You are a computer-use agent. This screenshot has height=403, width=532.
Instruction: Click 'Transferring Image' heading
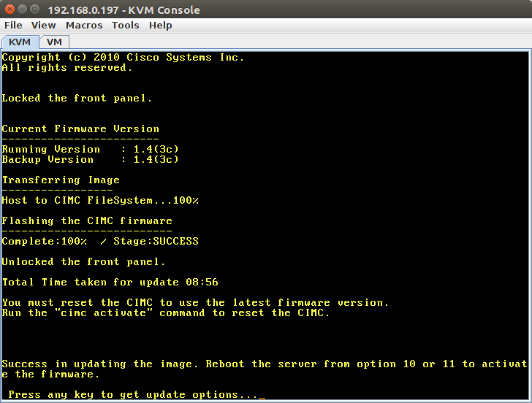click(x=61, y=180)
